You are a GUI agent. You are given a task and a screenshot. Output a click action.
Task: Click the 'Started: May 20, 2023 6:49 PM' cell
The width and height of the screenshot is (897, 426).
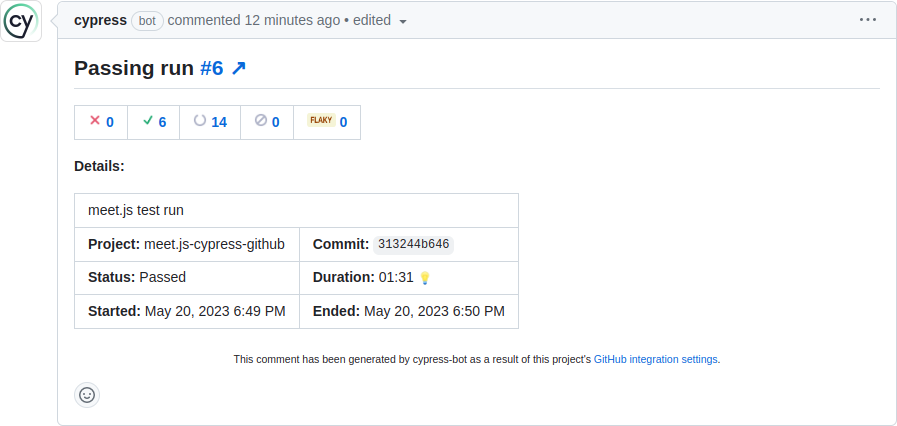click(x=187, y=312)
